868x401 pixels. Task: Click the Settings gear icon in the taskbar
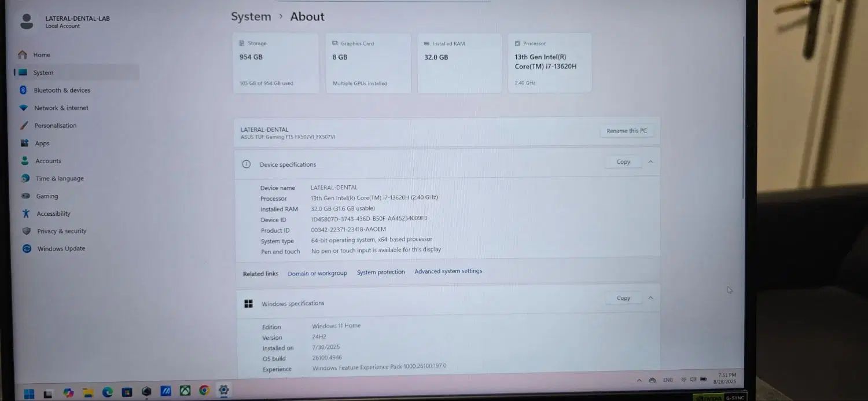(x=223, y=390)
